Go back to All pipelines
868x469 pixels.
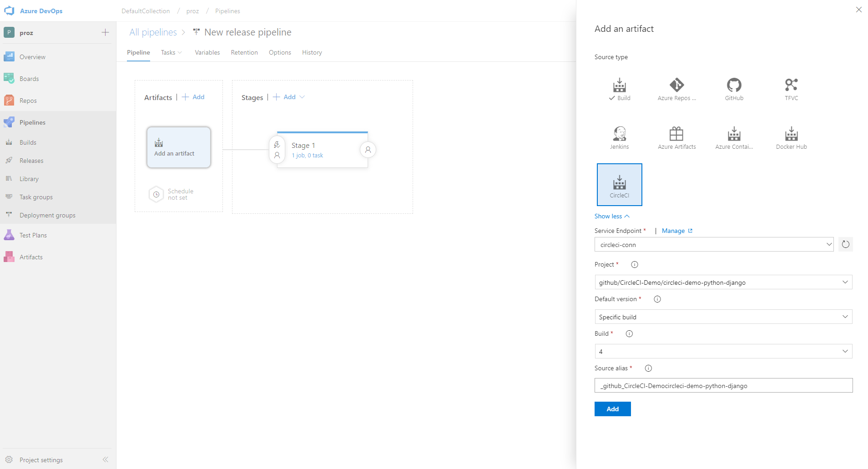(x=153, y=32)
